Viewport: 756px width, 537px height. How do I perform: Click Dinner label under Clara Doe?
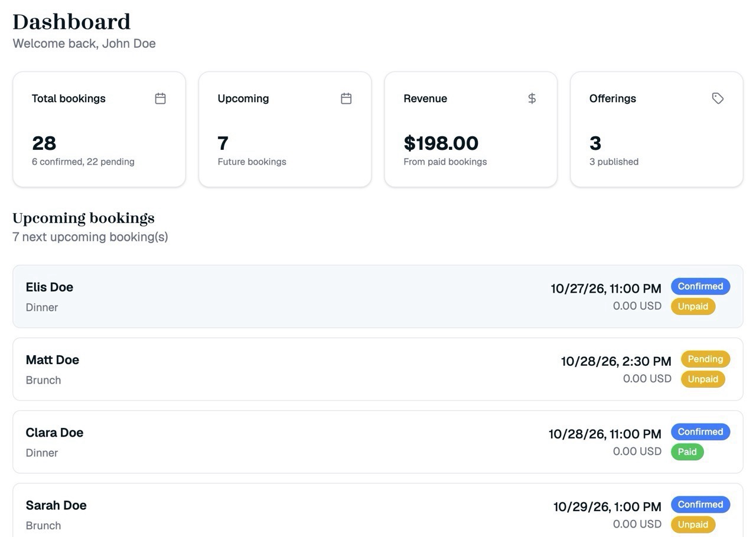coord(42,453)
